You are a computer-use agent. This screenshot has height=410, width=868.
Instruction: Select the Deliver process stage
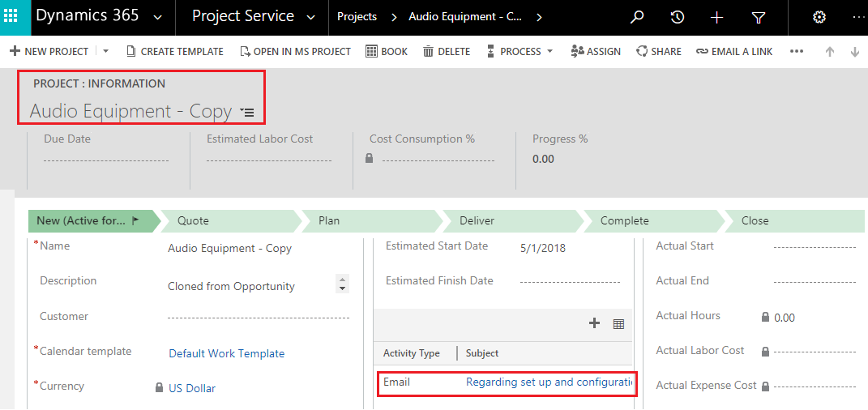click(514, 220)
